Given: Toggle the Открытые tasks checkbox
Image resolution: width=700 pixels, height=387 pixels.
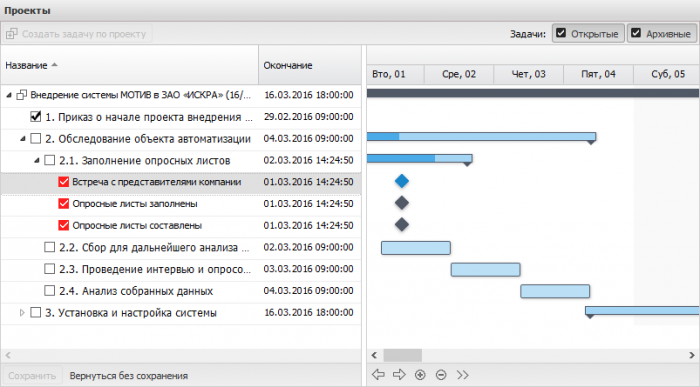Looking at the screenshot, I should pos(561,33).
